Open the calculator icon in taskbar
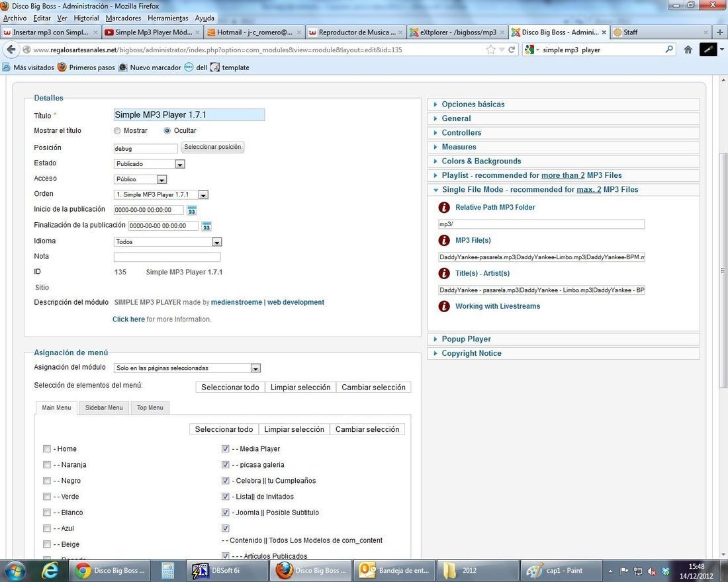 (x=167, y=571)
